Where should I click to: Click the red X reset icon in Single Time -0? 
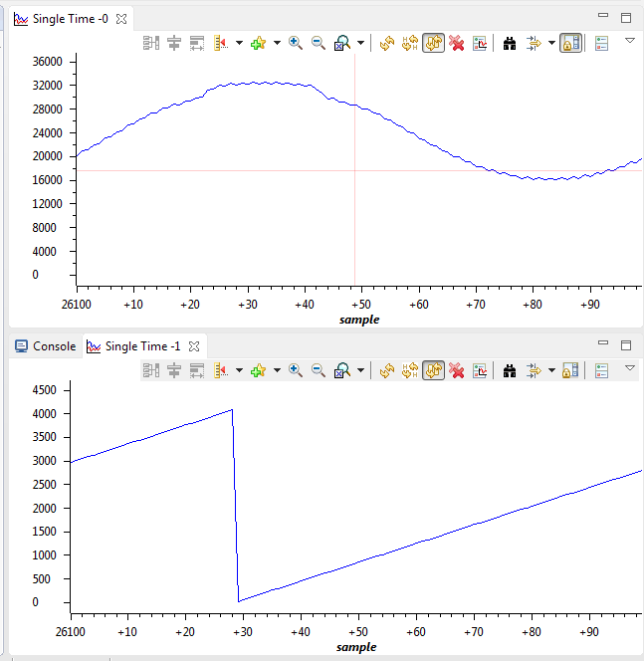[x=457, y=43]
